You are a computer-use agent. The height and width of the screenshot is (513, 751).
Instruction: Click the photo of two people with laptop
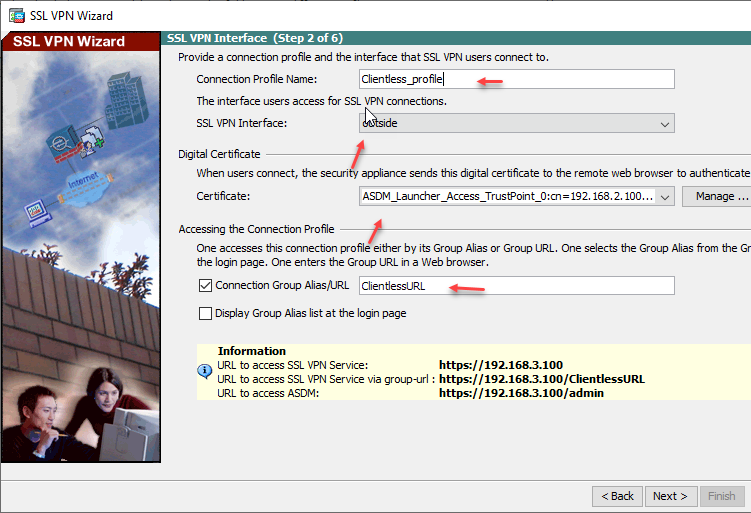pyautogui.click(x=80, y=410)
